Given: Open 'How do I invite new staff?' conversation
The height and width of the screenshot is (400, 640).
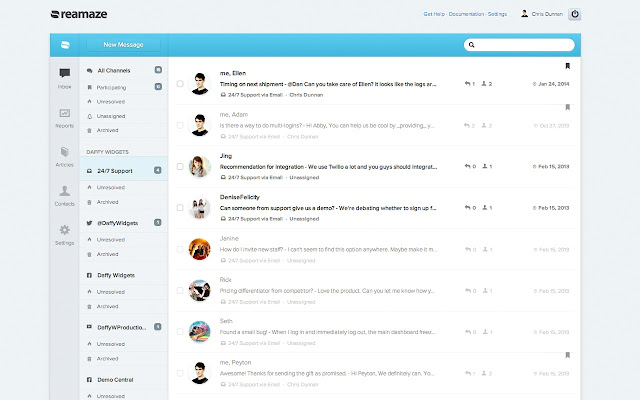Looking at the screenshot, I should click(x=328, y=249).
